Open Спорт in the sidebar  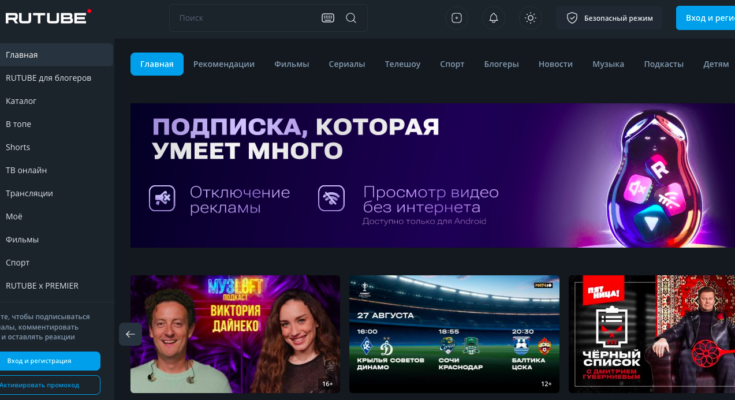[56, 263]
